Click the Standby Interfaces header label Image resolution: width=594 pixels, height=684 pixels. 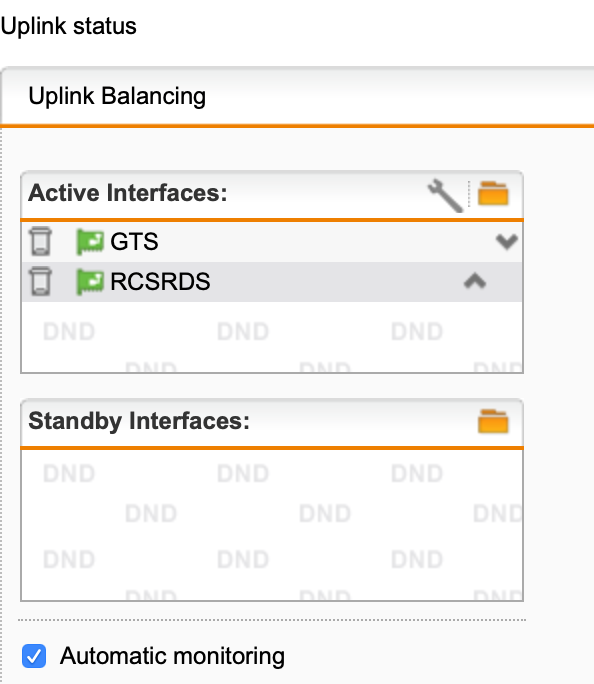[139, 421]
